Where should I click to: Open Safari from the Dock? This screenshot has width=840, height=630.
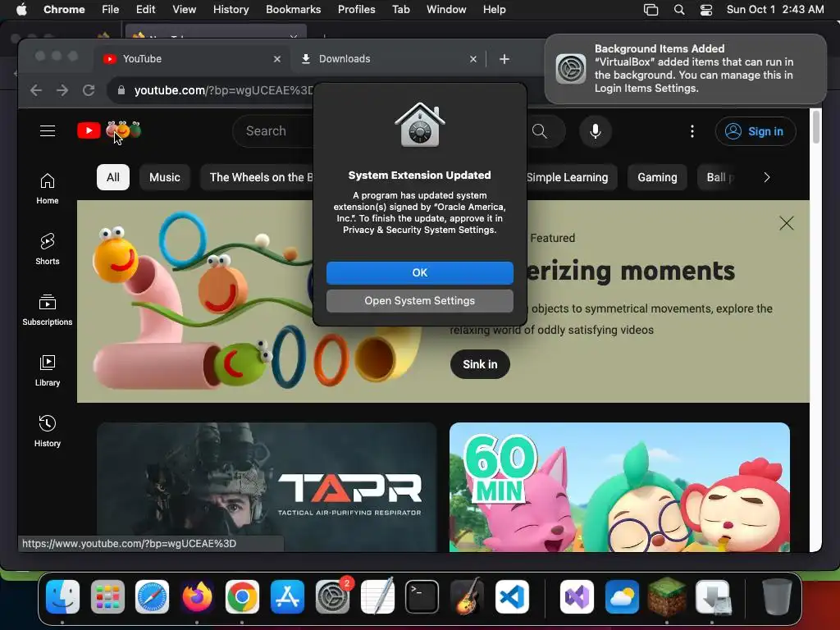152,597
